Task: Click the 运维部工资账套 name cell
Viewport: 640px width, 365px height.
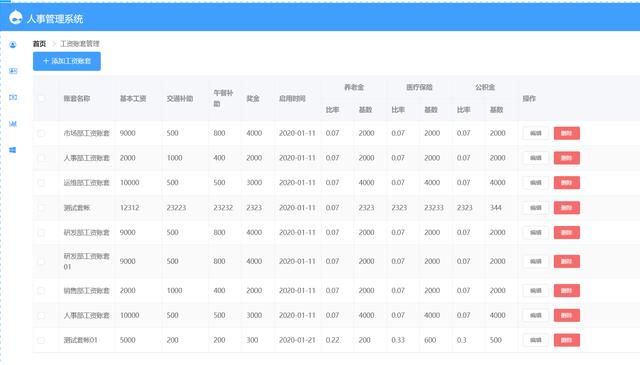Action: [87, 182]
